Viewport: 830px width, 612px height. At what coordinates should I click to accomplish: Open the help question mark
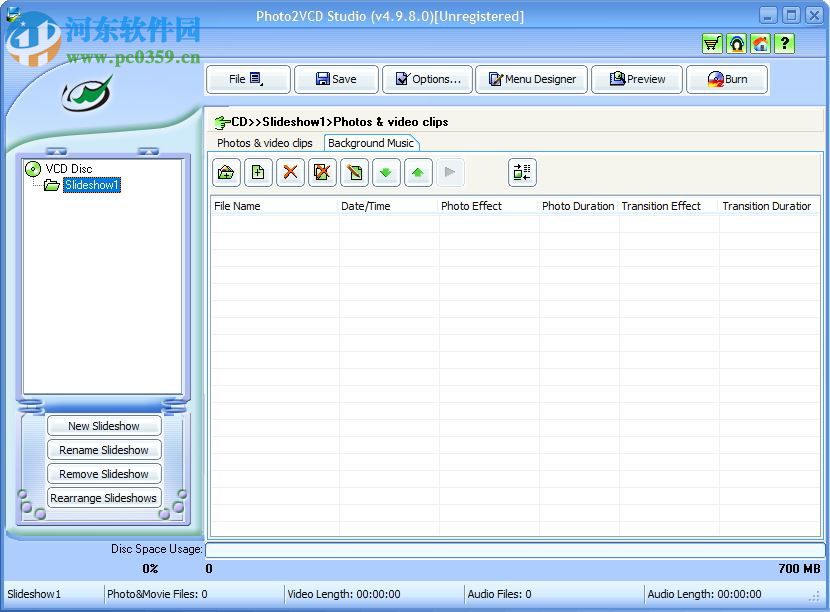[784, 43]
